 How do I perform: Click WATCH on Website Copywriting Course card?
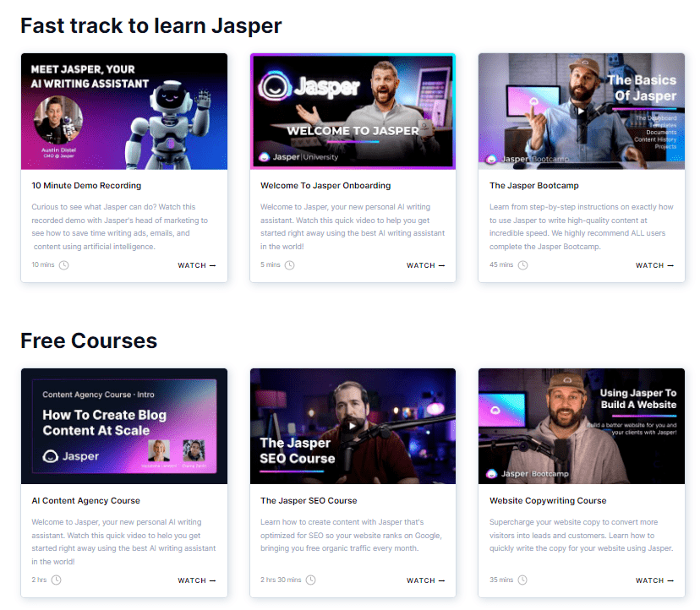(654, 580)
